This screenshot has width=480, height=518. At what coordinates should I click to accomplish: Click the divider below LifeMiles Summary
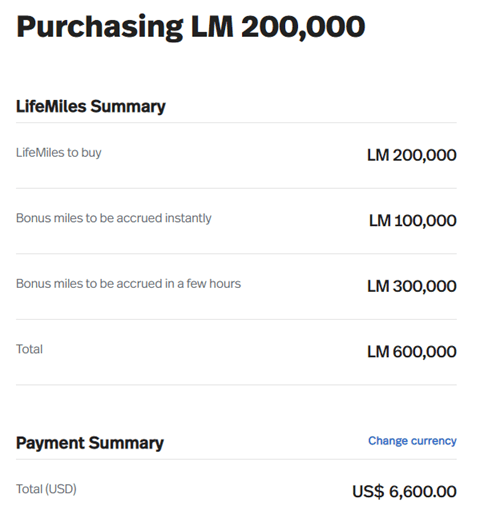click(236, 122)
